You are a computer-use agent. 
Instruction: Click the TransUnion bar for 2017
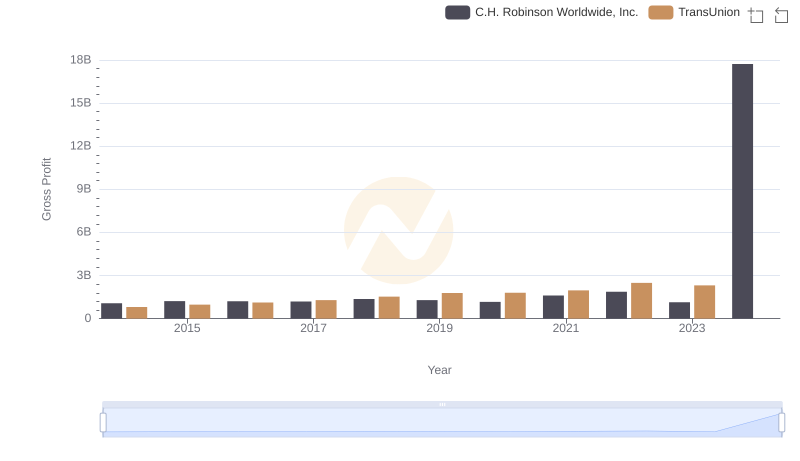tap(326, 310)
